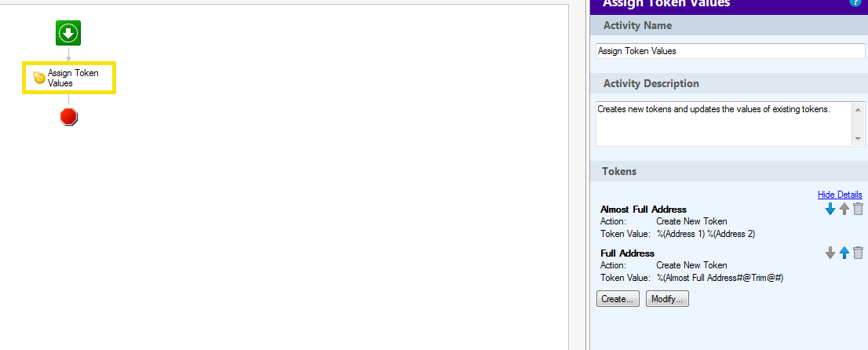The height and width of the screenshot is (350, 868).
Task: Click the Hide Details link
Action: tap(840, 195)
